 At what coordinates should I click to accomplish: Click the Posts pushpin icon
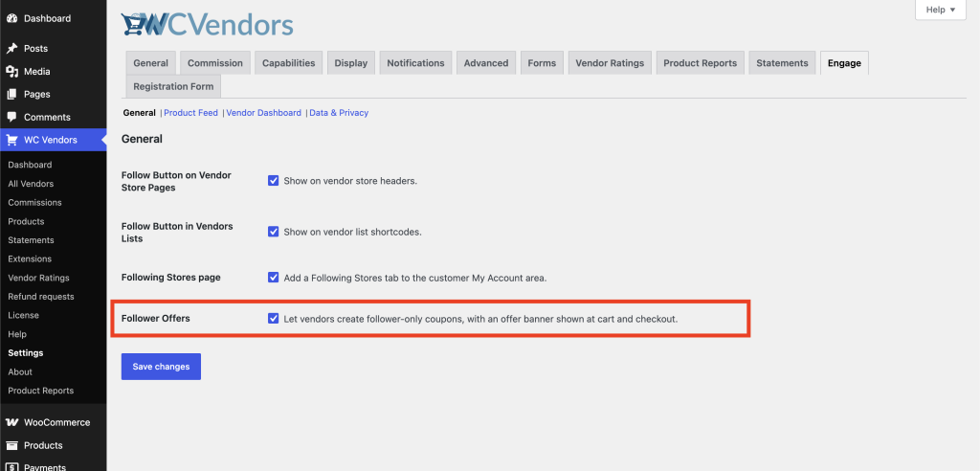[x=11, y=48]
